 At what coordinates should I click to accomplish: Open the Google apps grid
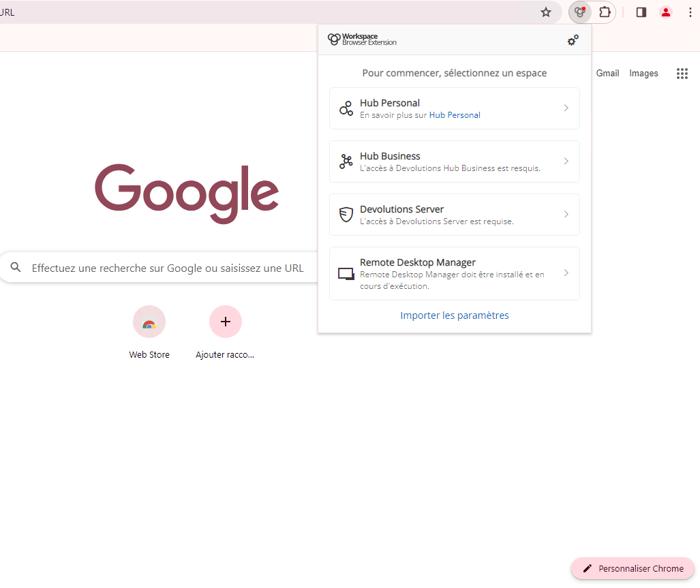(682, 74)
